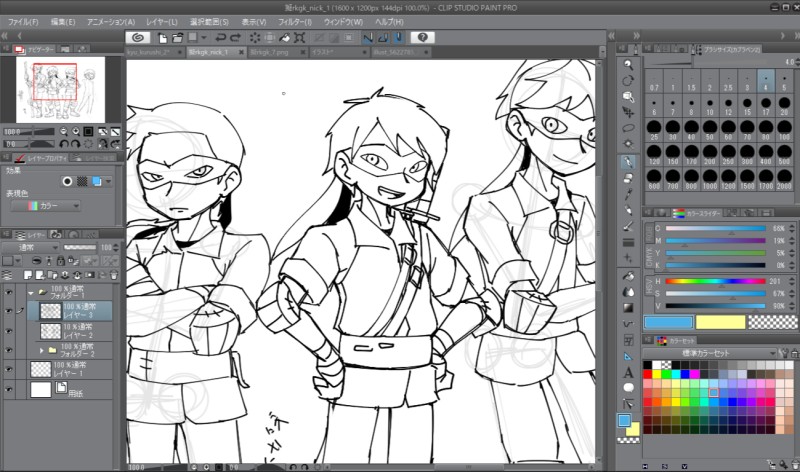This screenshot has height=472, width=800.
Task: Click lock layer icon in Layer panel
Action: coord(61,261)
